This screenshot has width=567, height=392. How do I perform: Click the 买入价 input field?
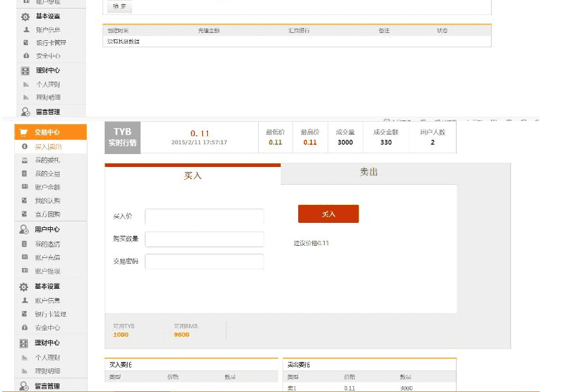[204, 216]
